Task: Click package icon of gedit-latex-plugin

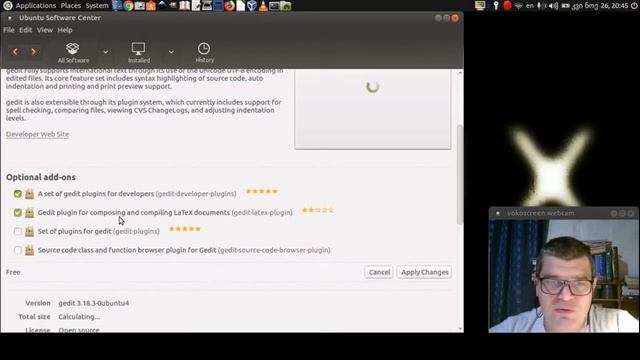Action: tap(29, 212)
